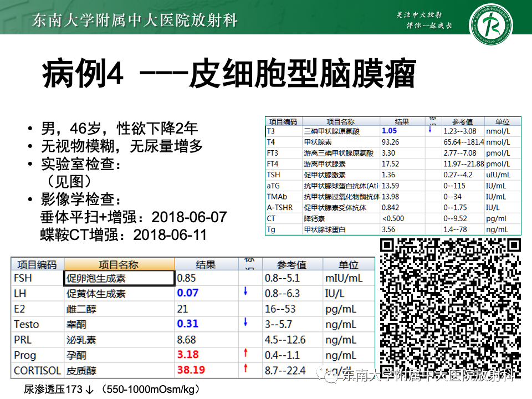Click the Testo code cell
The width and height of the screenshot is (532, 399).
coord(37,324)
